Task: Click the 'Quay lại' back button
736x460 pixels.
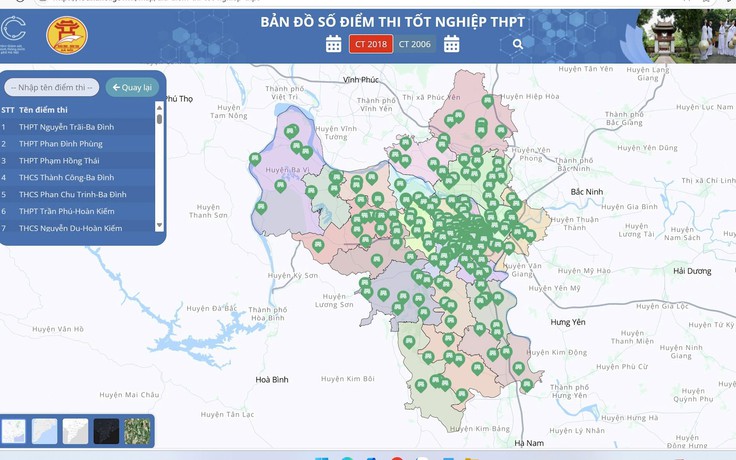Action: (132, 87)
